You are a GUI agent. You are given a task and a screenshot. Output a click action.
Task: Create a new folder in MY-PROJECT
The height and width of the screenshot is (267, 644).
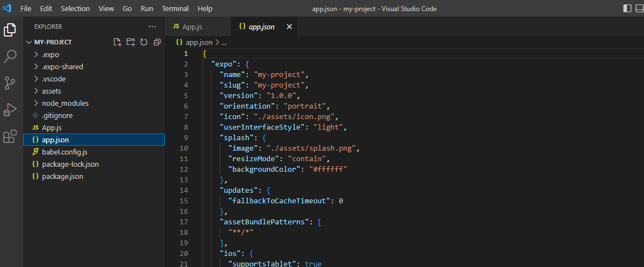(131, 42)
